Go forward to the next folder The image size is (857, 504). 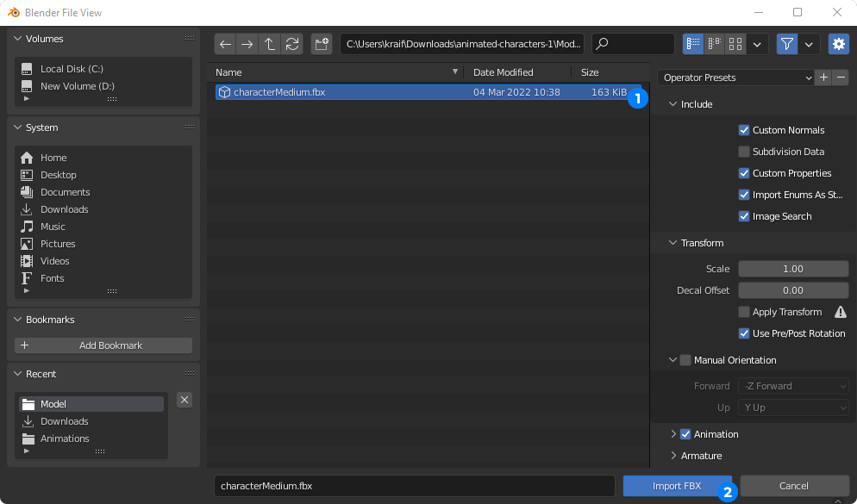[x=247, y=44]
